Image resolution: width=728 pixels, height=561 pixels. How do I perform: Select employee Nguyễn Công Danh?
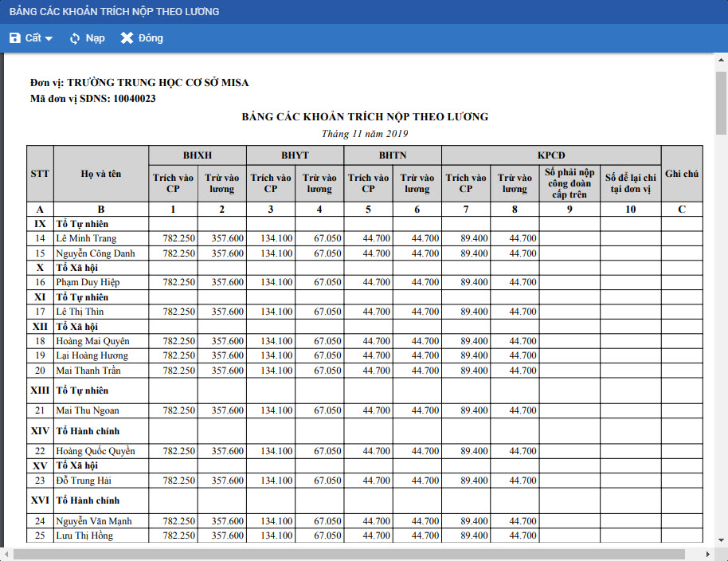(96, 253)
